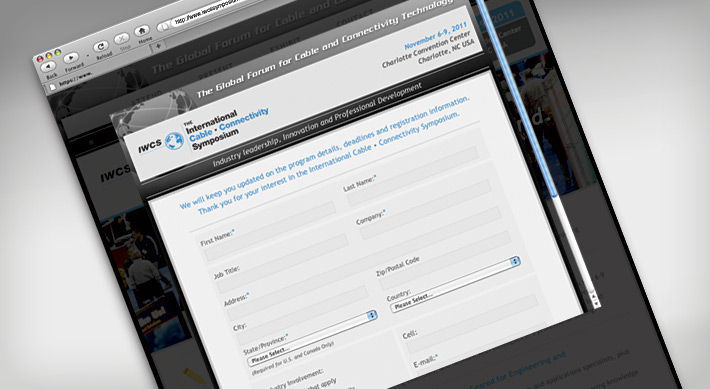Click the Stop loading button
710x389 pixels.
pyautogui.click(x=121, y=38)
